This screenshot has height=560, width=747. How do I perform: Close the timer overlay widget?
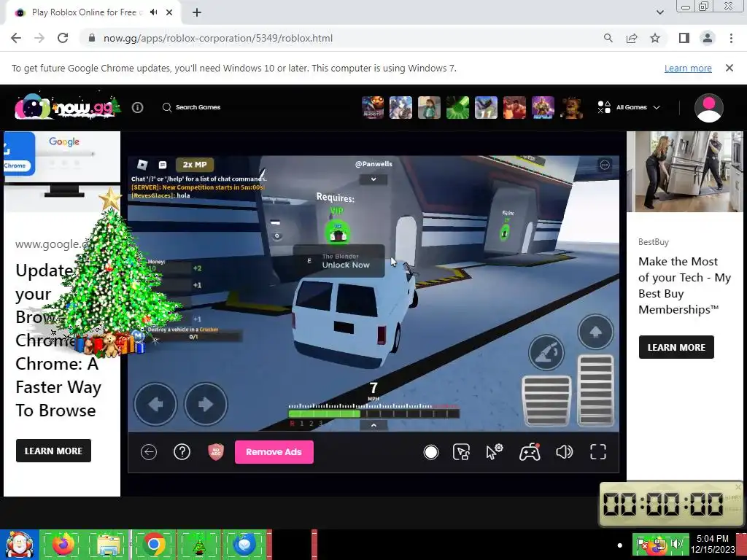point(738,486)
